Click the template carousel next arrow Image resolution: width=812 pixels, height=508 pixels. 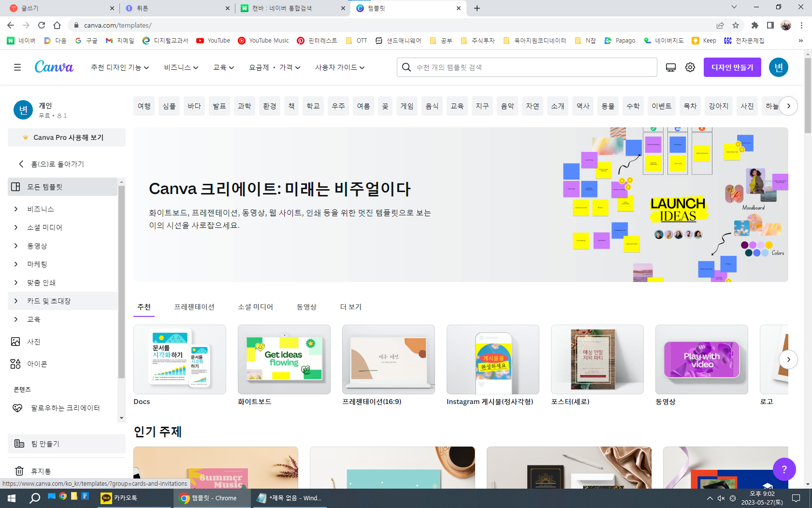(788, 359)
